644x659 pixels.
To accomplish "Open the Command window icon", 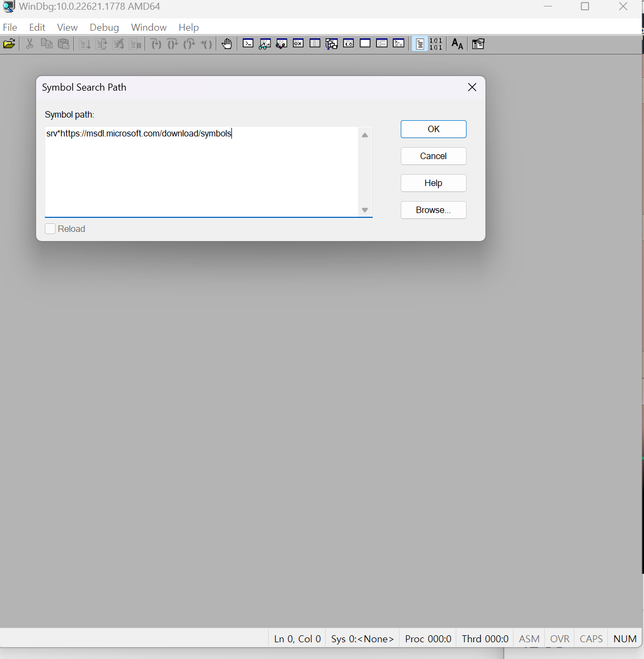I will point(248,44).
